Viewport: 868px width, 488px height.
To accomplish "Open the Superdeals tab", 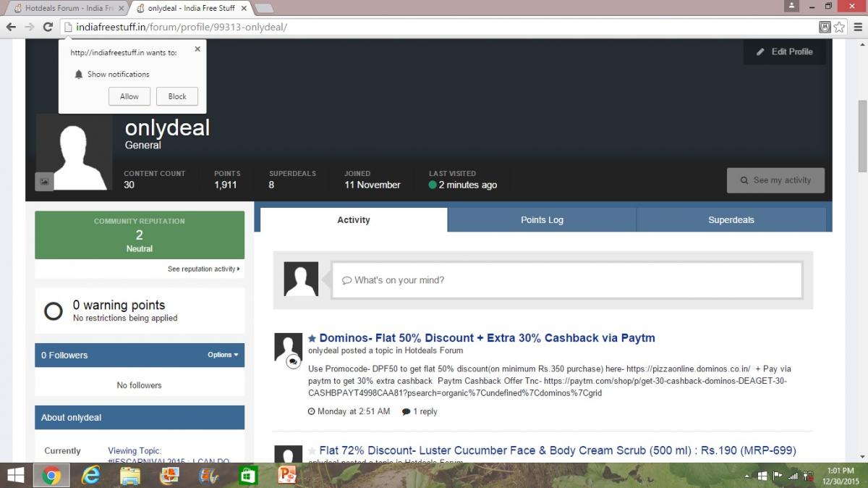I will tap(731, 220).
